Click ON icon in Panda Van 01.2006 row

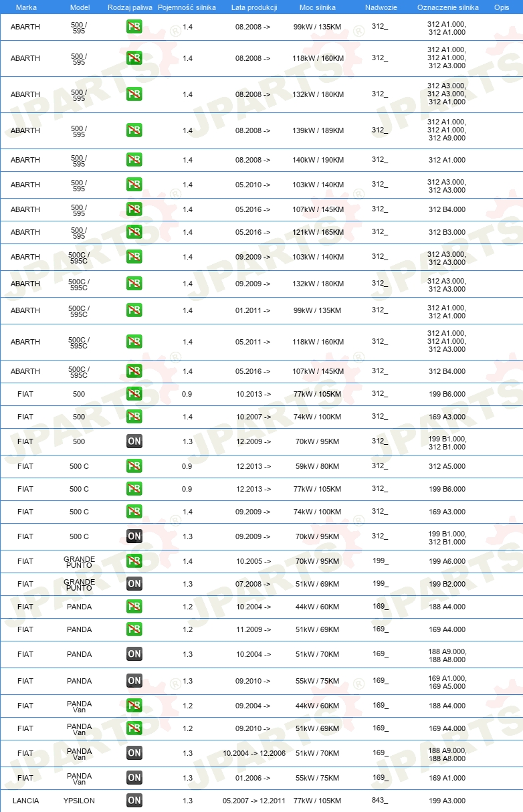(134, 778)
